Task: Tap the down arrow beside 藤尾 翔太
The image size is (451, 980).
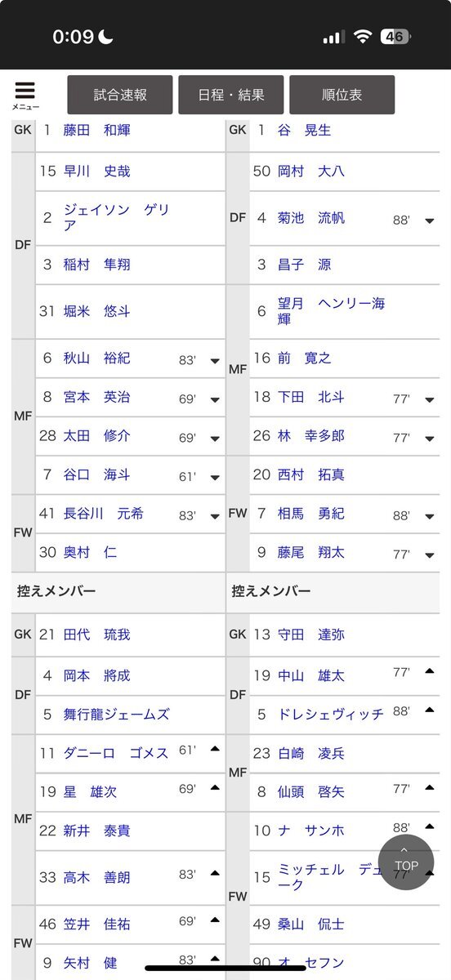Action: (429, 555)
